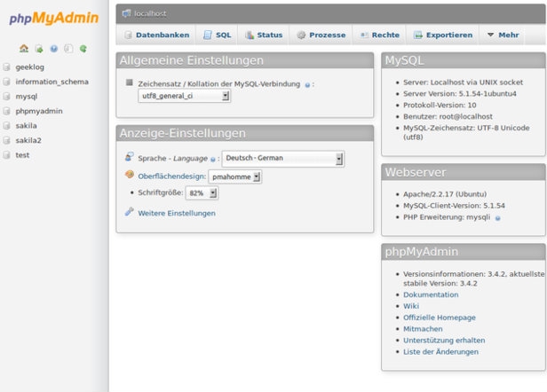Open the test database

click(22, 154)
